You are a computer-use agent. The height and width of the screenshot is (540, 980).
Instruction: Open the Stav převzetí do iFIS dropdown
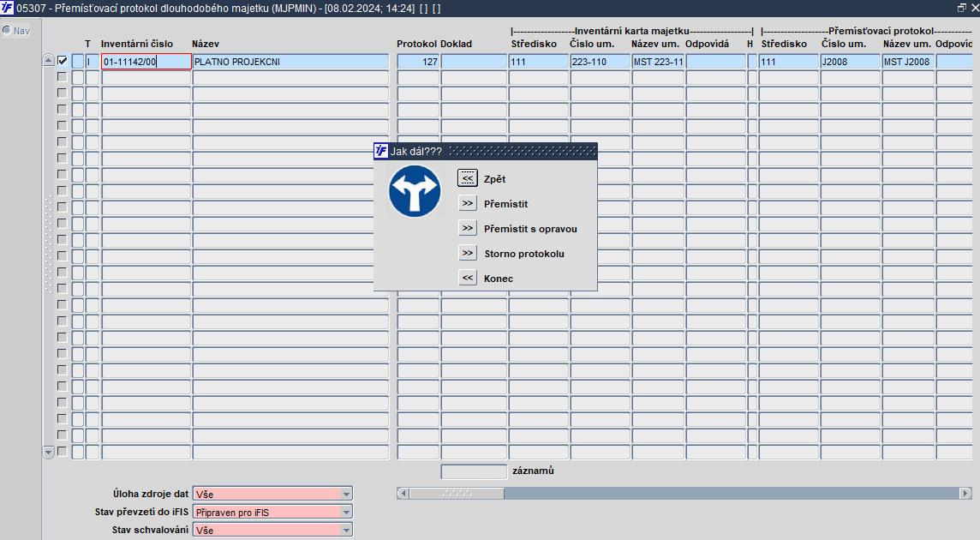(345, 512)
